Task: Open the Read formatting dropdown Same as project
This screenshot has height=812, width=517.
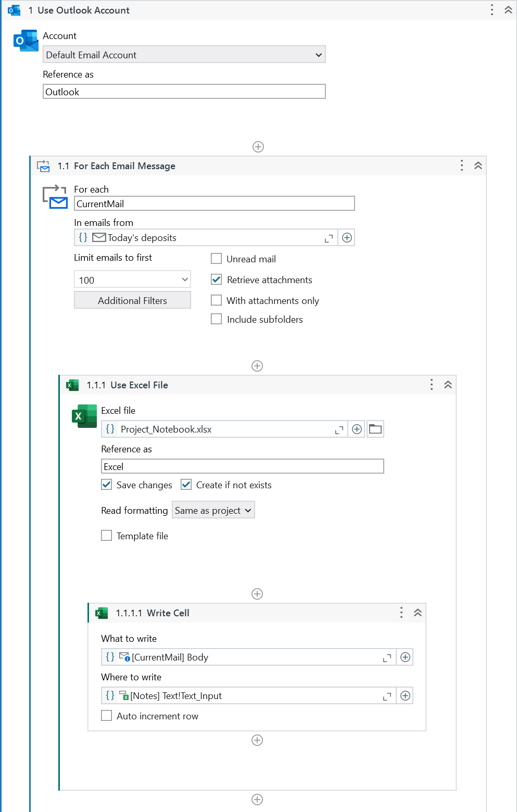Action: pyautogui.click(x=213, y=510)
